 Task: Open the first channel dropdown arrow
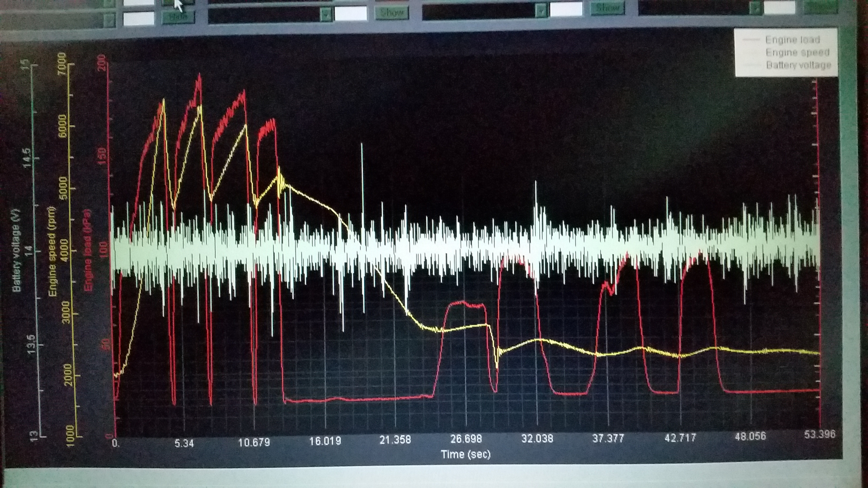click(109, 20)
